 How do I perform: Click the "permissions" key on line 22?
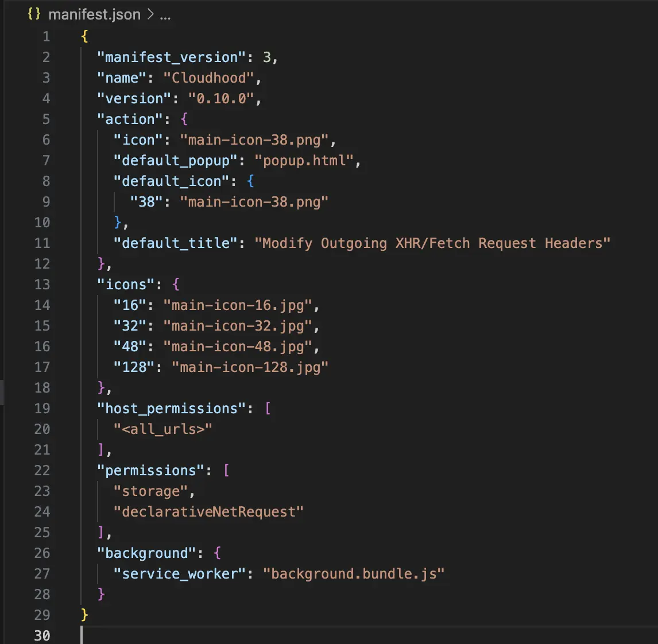click(150, 470)
